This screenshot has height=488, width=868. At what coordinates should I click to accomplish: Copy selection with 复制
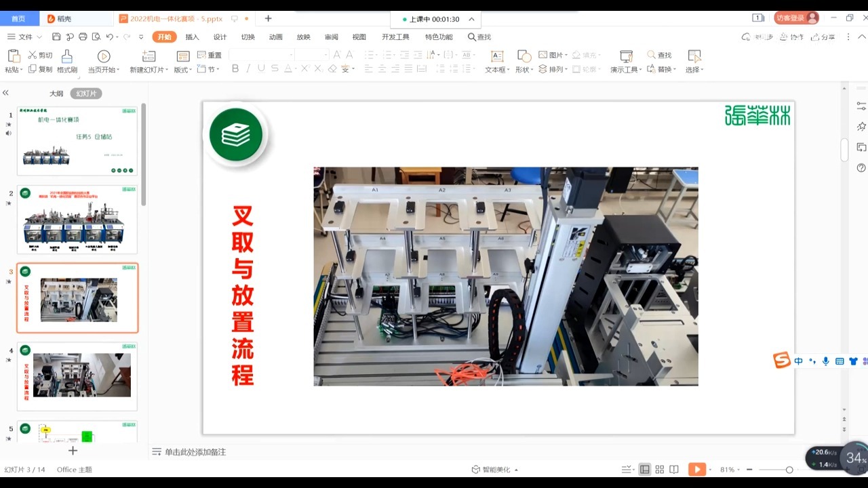(40, 69)
